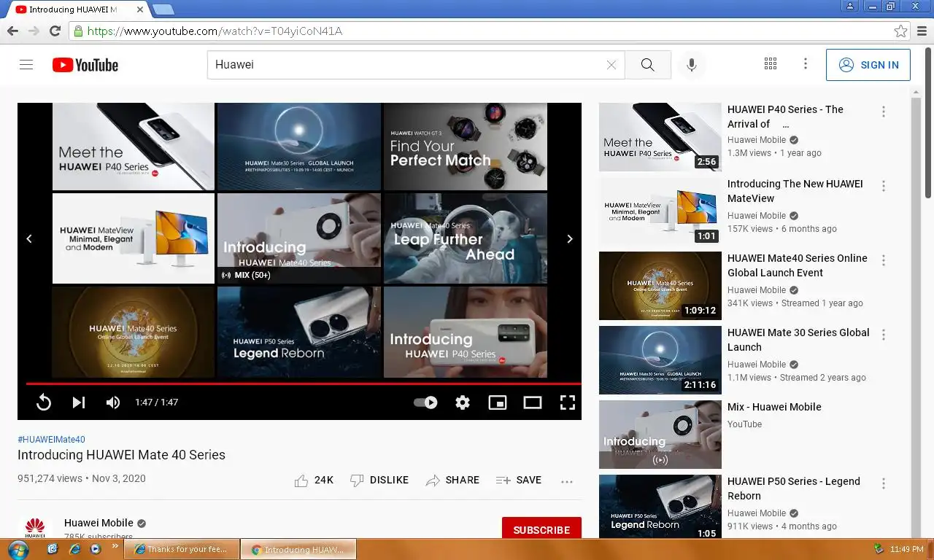Click the magnifier search button
934x560 pixels.
647,65
